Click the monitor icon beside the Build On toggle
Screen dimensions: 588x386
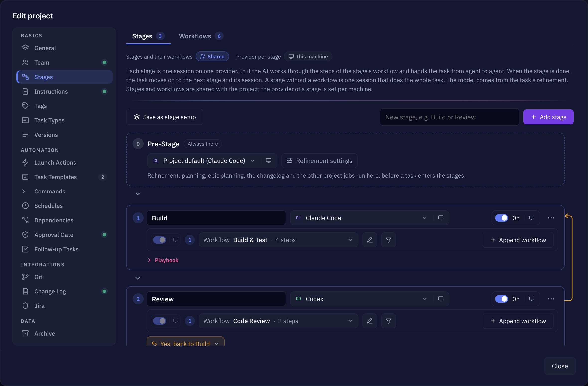(x=531, y=218)
